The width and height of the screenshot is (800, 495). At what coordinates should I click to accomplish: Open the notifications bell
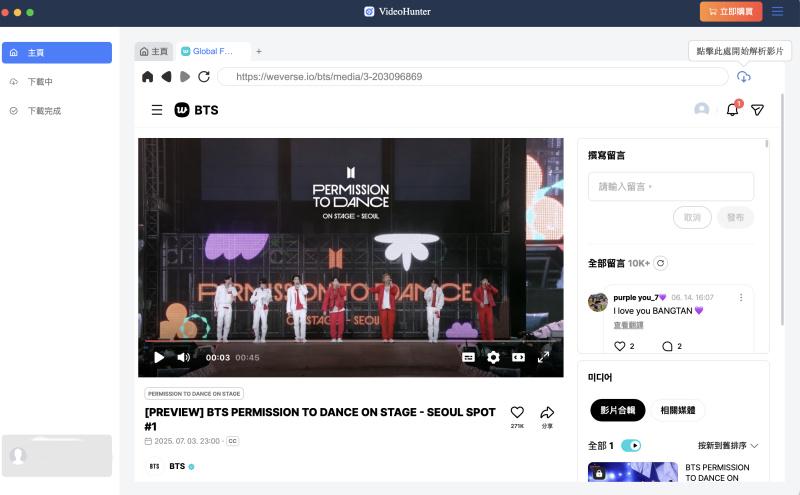(x=733, y=109)
